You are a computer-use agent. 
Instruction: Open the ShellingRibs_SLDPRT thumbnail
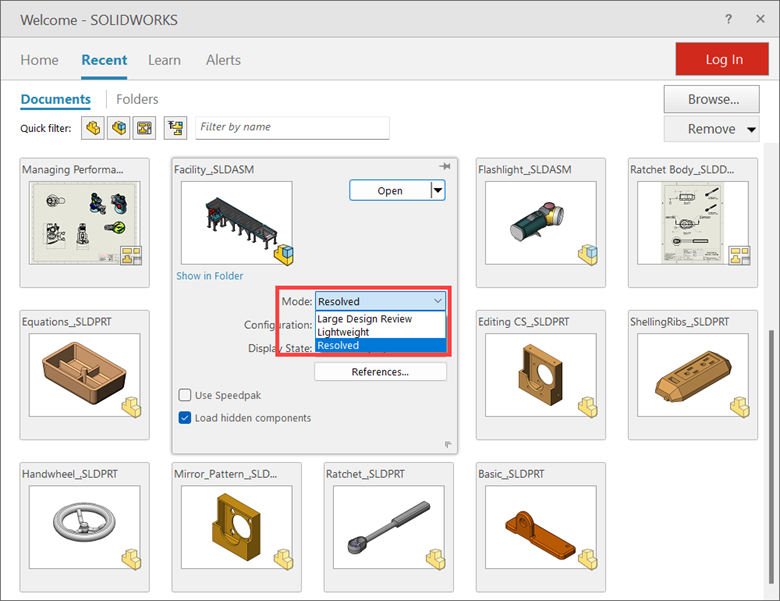click(693, 375)
